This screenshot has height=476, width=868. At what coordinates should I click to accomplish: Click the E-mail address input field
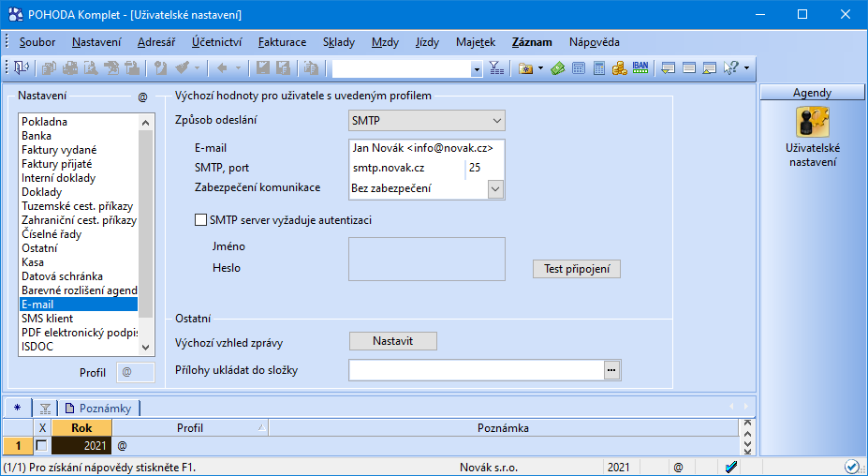pos(427,148)
